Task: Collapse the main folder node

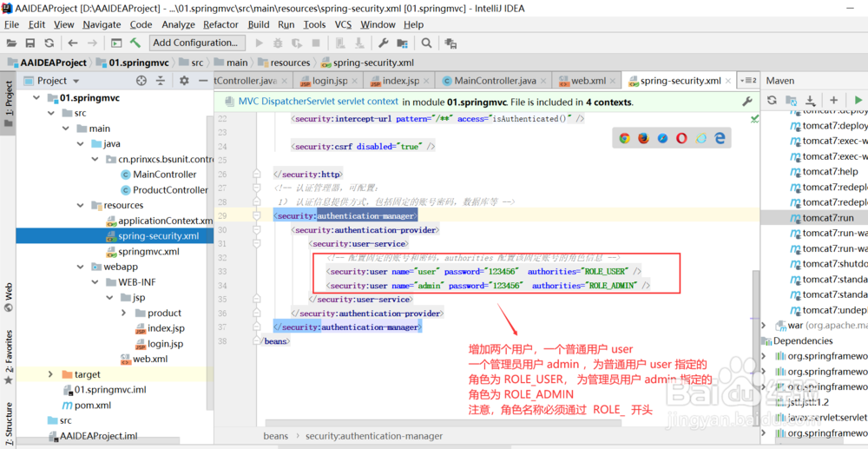Action: click(x=66, y=129)
